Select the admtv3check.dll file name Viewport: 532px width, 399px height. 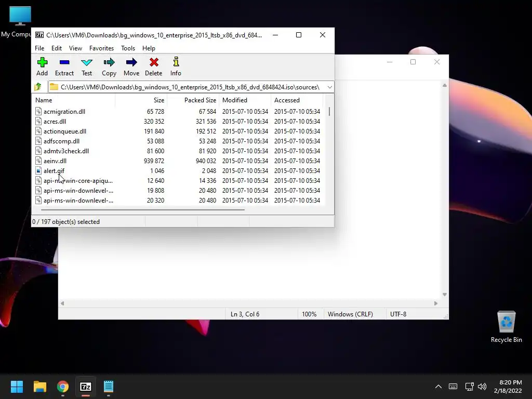66,151
